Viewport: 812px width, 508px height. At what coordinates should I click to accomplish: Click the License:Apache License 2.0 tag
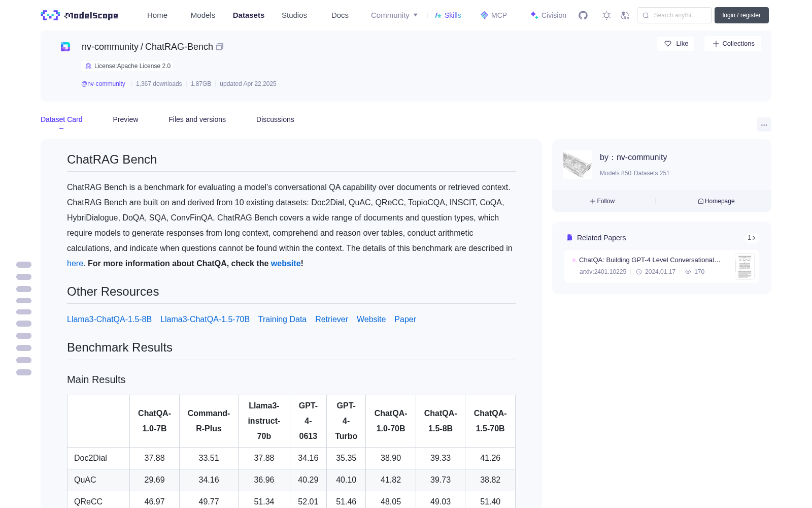pyautogui.click(x=127, y=66)
